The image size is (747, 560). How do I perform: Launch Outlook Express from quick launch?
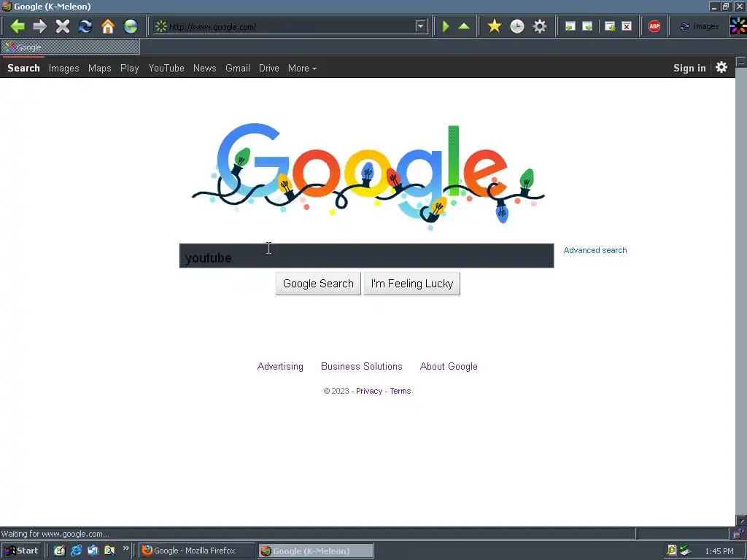click(93, 551)
